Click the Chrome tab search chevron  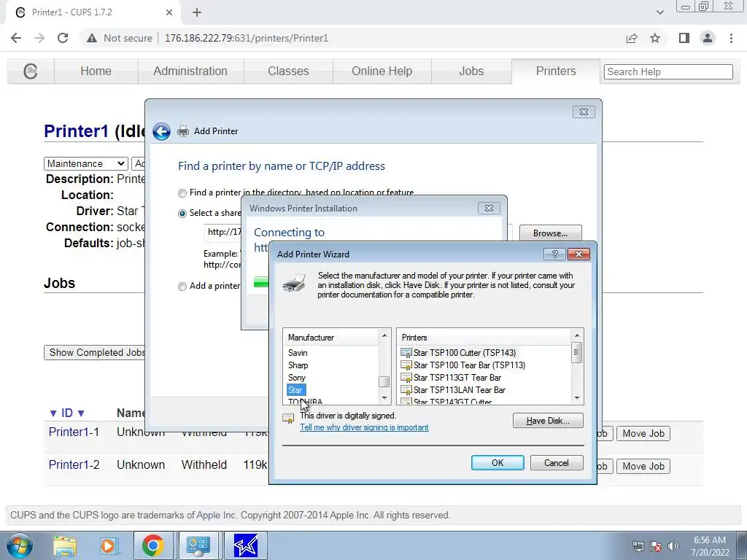tap(659, 12)
